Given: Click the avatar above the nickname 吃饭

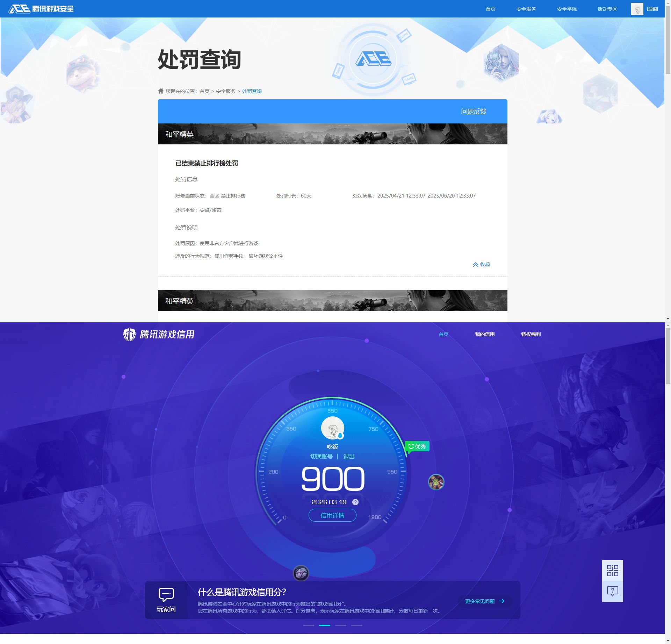Looking at the screenshot, I should click(x=332, y=429).
